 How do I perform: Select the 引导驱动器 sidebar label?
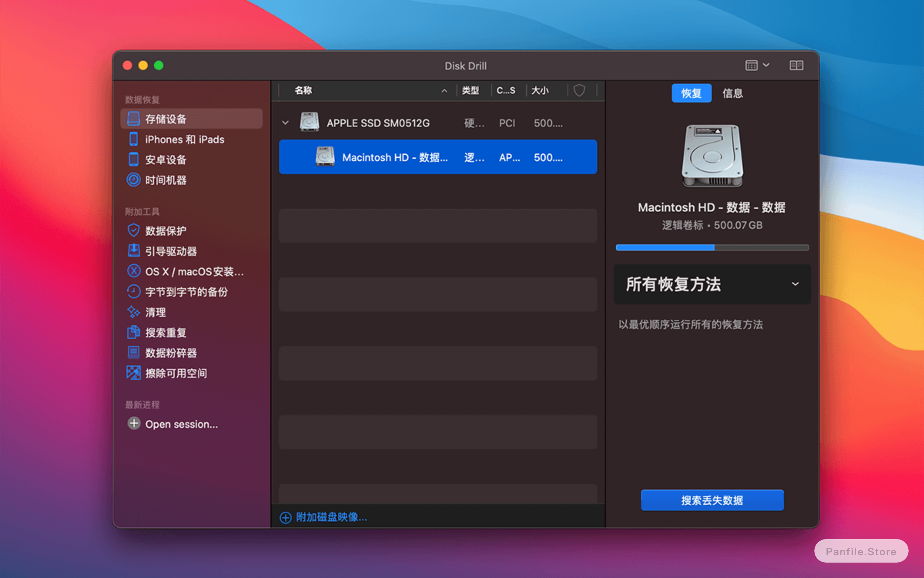[171, 251]
